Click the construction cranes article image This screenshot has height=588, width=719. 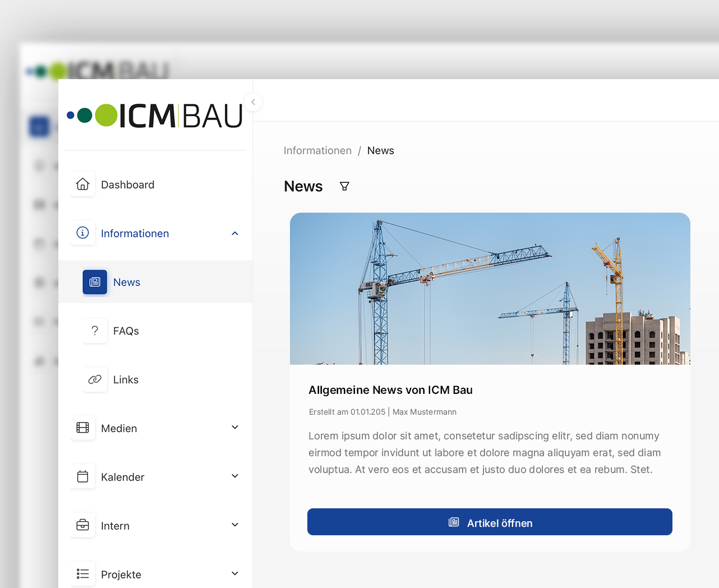pyautogui.click(x=490, y=288)
